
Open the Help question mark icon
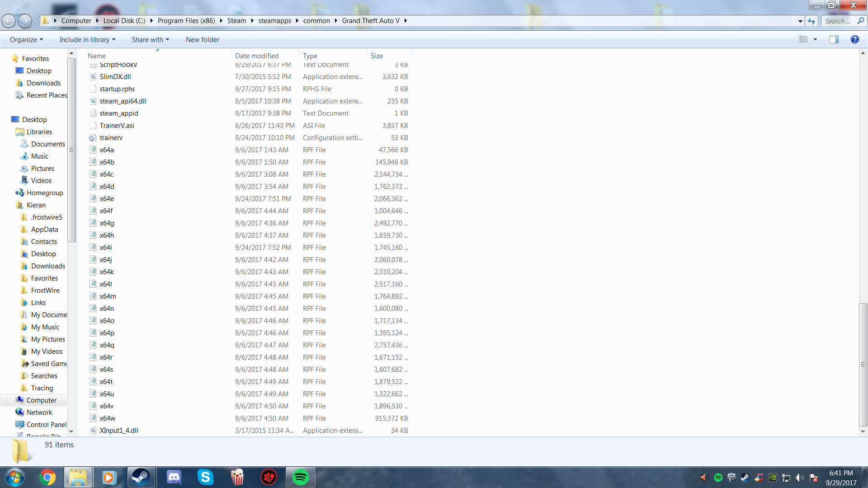854,40
